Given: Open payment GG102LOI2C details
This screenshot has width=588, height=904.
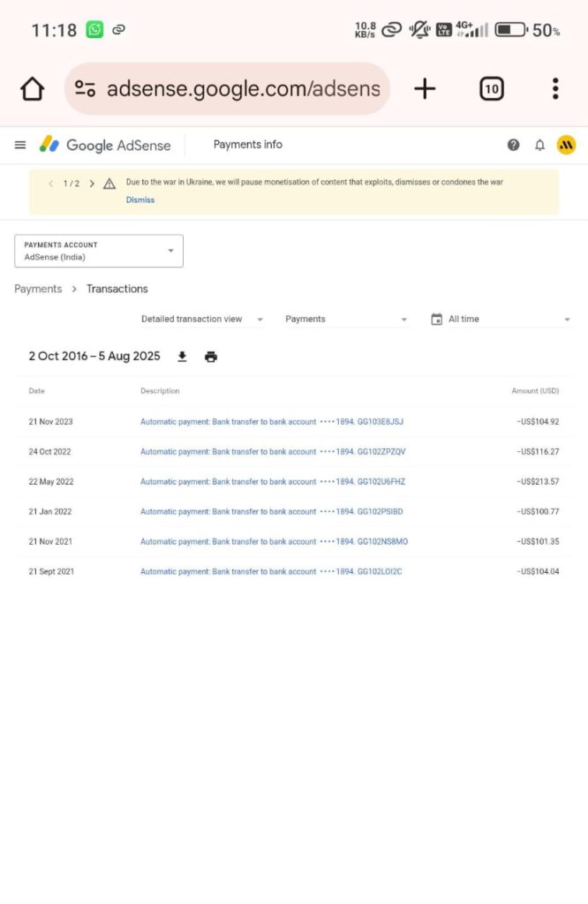Looking at the screenshot, I should [271, 571].
